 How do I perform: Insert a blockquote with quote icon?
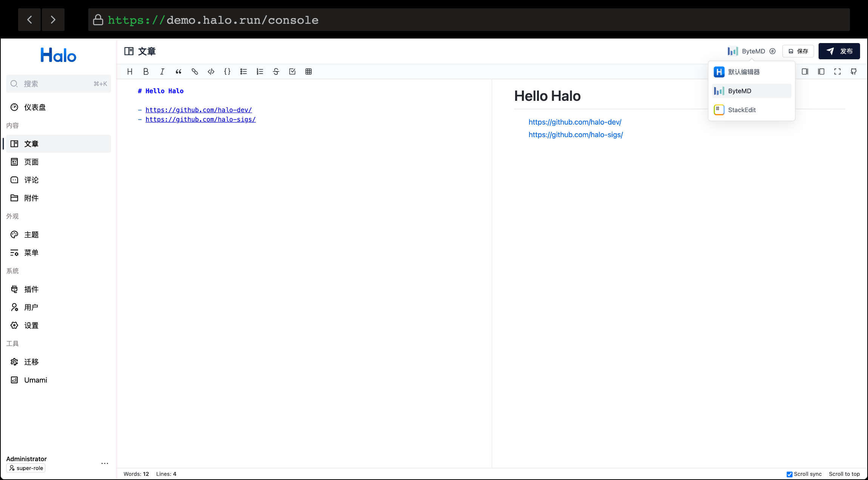click(179, 72)
